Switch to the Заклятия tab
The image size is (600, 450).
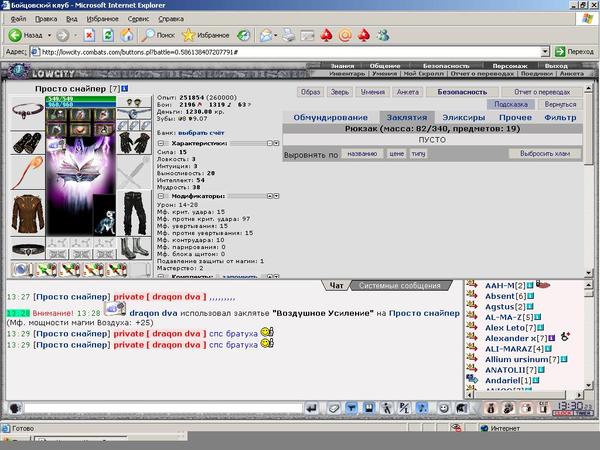point(407,117)
